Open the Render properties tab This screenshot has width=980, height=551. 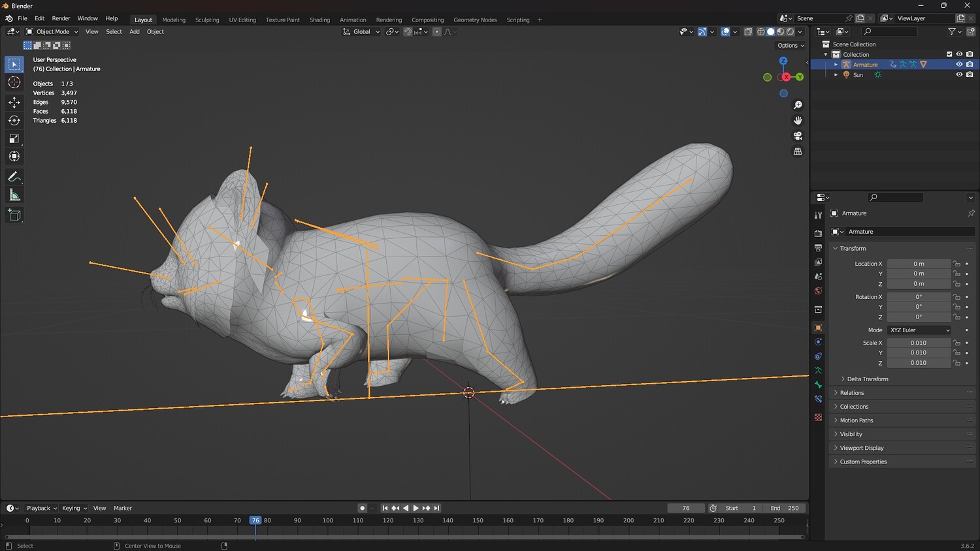pos(818,233)
